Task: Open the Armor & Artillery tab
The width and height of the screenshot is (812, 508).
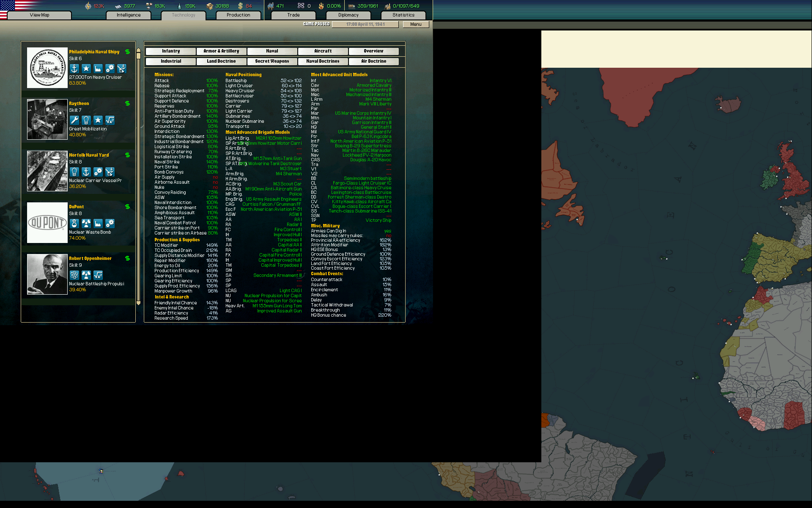Action: tap(221, 51)
